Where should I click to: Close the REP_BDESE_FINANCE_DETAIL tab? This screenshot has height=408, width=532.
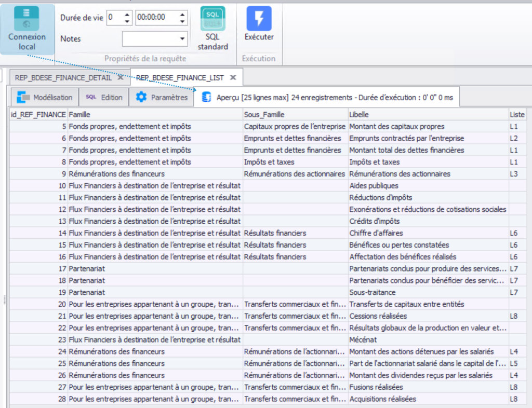tap(121, 77)
